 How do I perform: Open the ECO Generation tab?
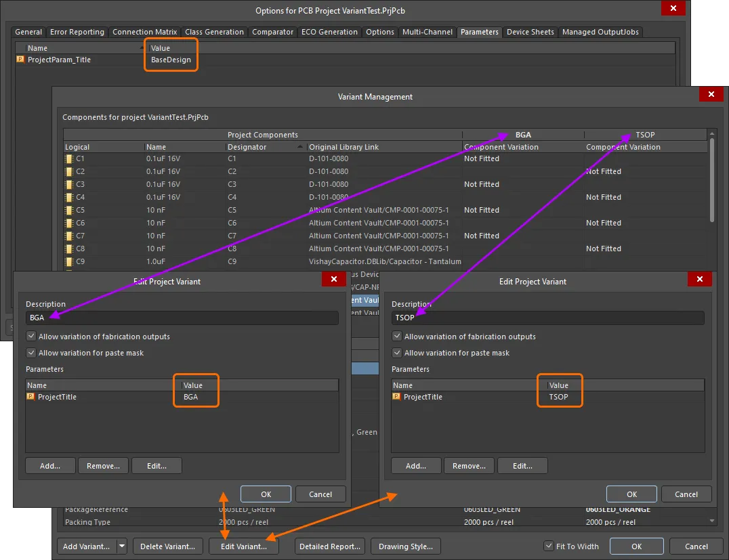click(x=330, y=32)
